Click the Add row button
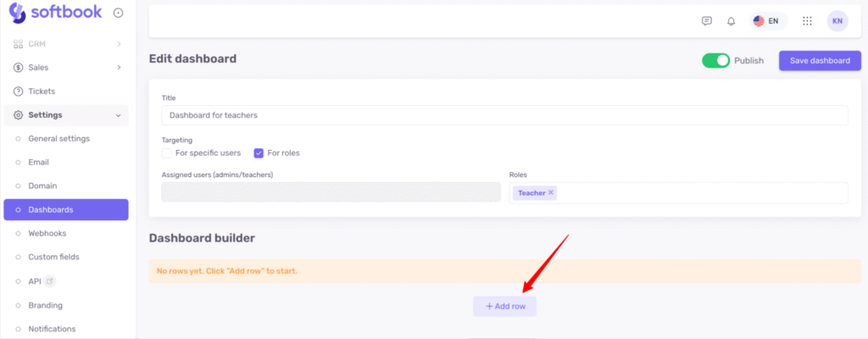The image size is (868, 339). (x=504, y=306)
